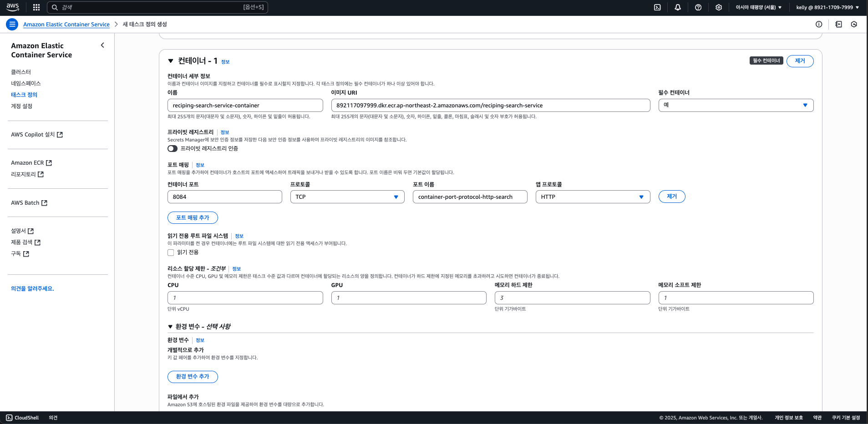Viewport: 868px width, 424px height.
Task: Open the panel icon next to info icon
Action: tap(838, 24)
